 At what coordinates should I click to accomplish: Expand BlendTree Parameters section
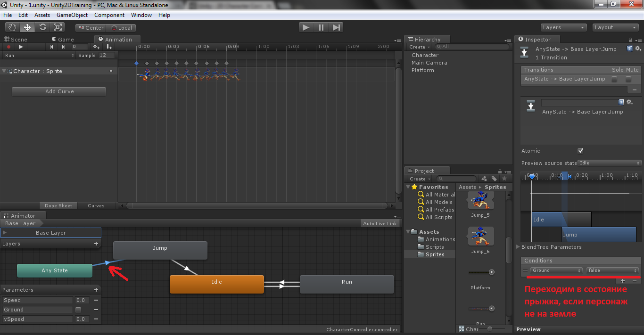[518, 247]
